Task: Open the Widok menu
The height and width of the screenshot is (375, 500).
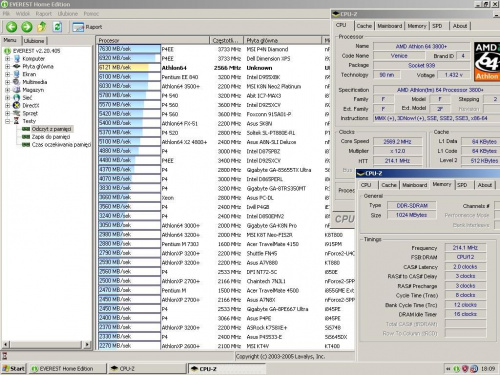Action: [23, 14]
